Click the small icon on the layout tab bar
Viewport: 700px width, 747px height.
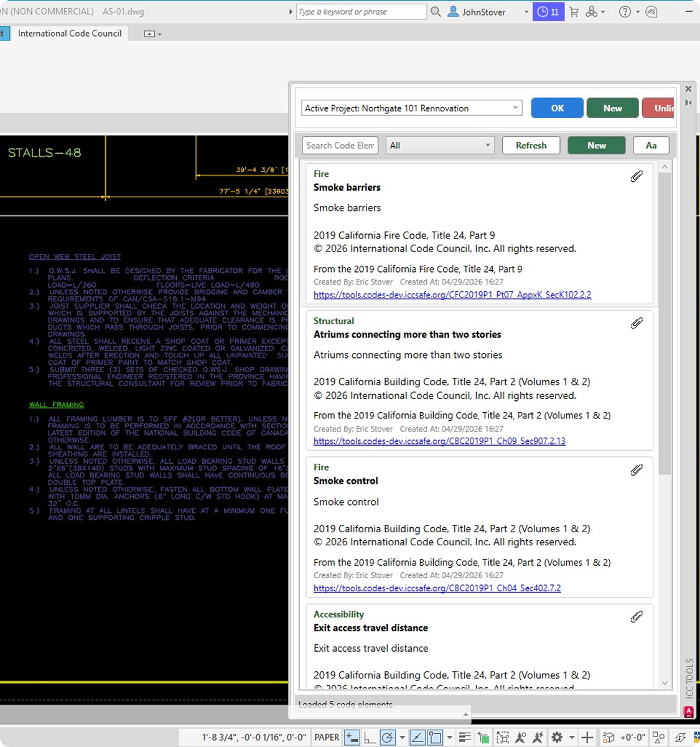(x=149, y=34)
